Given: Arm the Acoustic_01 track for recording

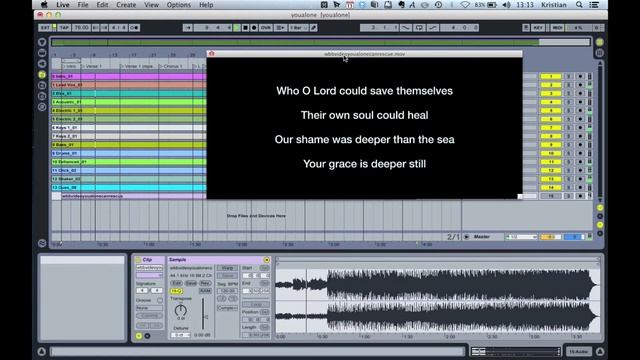Looking at the screenshot, I should pos(580,102).
